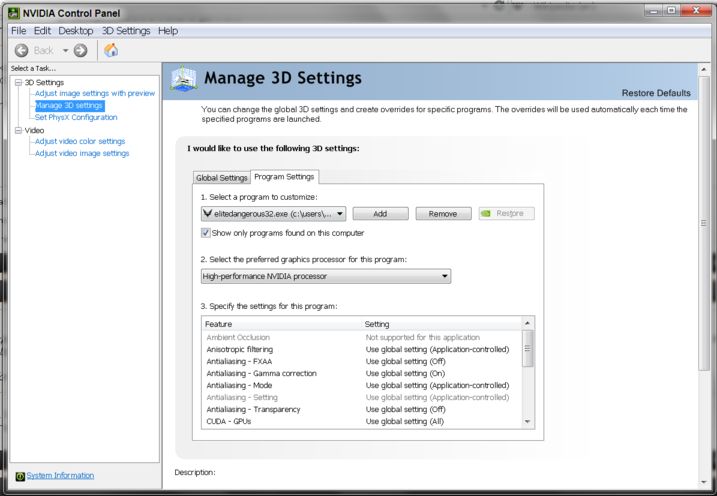Image resolution: width=717 pixels, height=496 pixels.
Task: Select the Antialiasing - FXAA row
Action: [x=362, y=361]
